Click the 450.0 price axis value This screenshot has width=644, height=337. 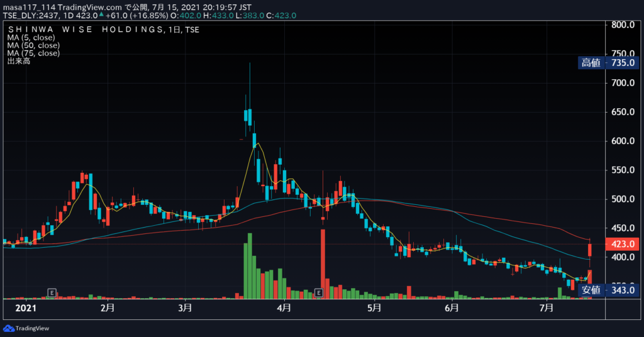(623, 228)
